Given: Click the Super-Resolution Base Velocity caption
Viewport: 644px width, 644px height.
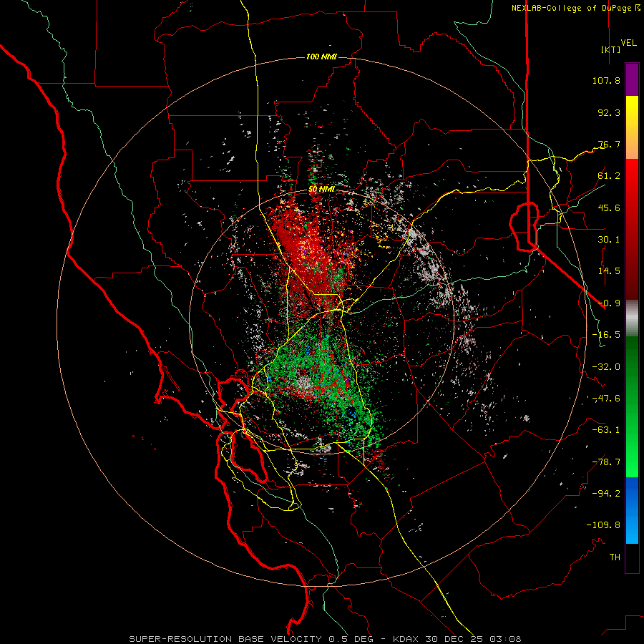Looking at the screenshot, I should [x=325, y=639].
